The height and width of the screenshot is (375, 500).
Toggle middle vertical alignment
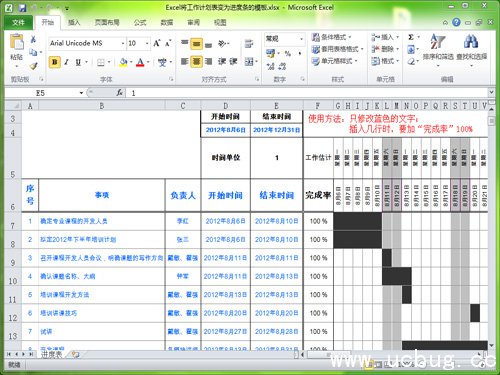click(x=197, y=44)
